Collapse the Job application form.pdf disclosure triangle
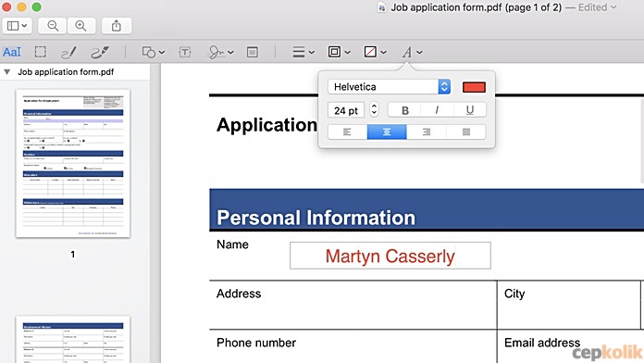Screen dimensions: 644x363 pyautogui.click(x=7, y=72)
